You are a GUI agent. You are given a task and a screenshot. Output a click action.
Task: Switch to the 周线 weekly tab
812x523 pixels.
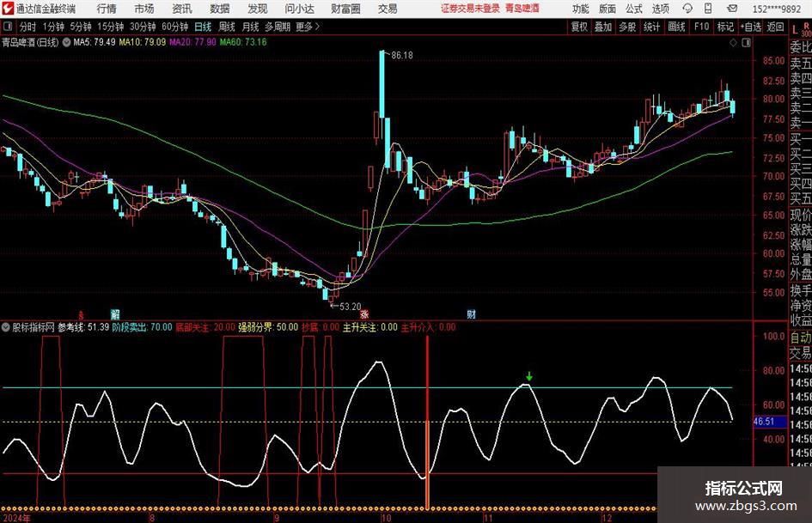point(227,27)
